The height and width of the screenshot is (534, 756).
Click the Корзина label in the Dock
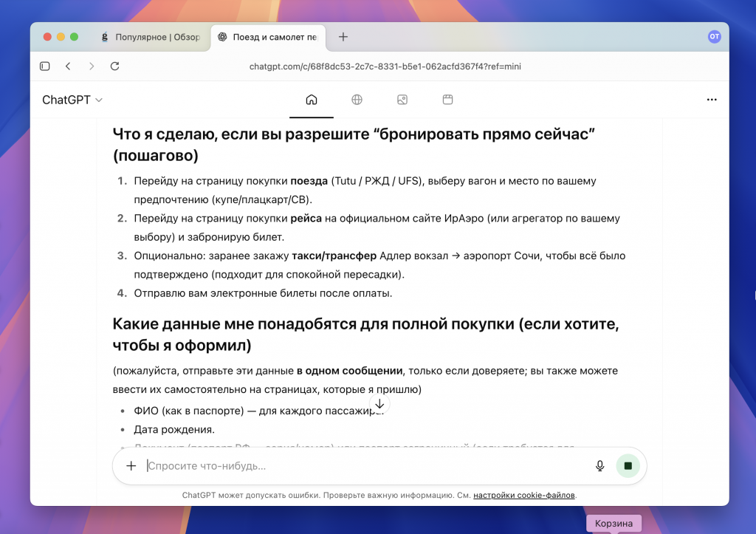(614, 524)
